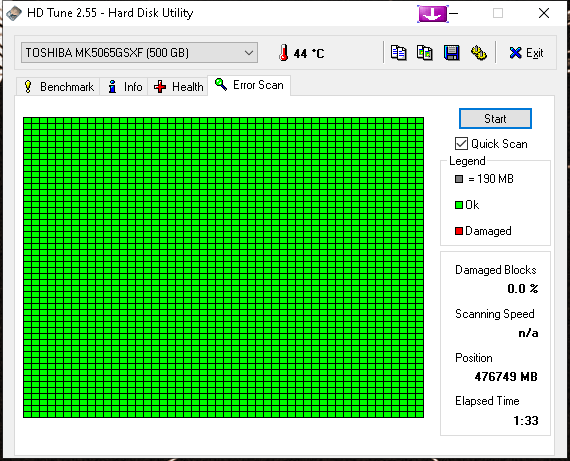Open the options gear icon
570x461 pixels.
(478, 53)
